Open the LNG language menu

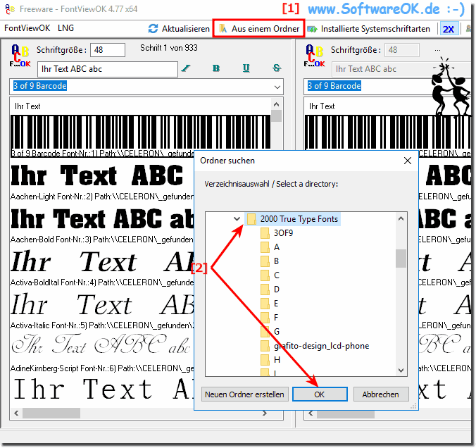pyautogui.click(x=65, y=28)
